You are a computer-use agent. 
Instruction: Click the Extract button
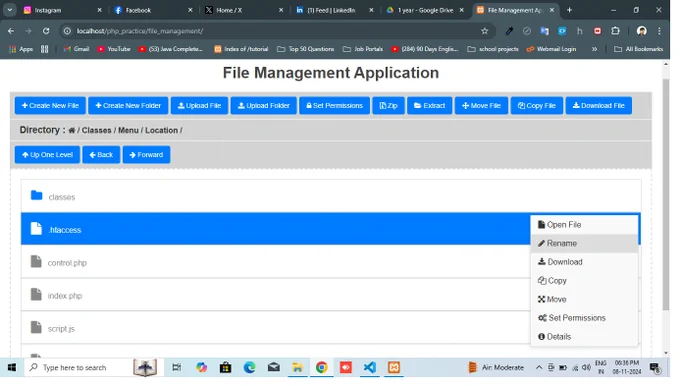[429, 106]
